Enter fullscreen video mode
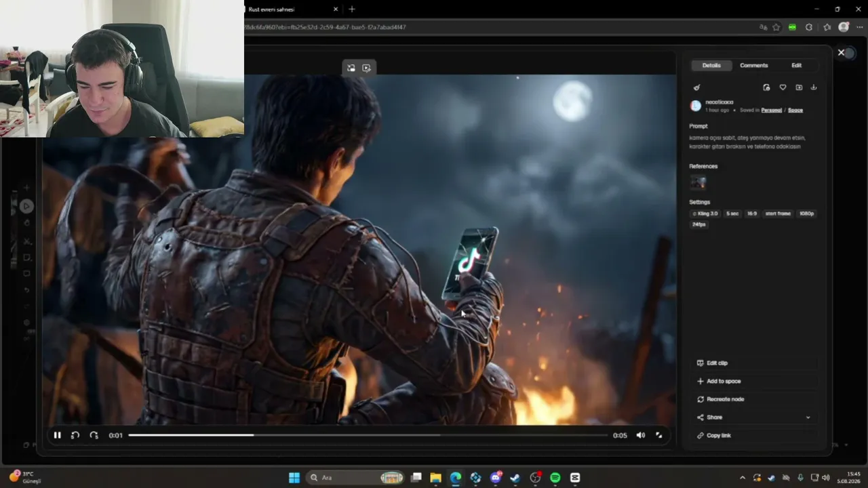868x488 pixels. coord(658,435)
